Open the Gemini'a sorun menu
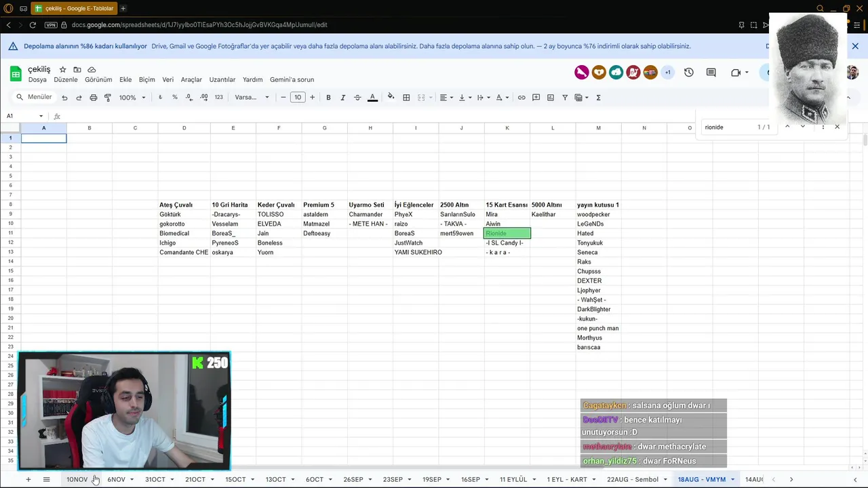 click(x=292, y=79)
